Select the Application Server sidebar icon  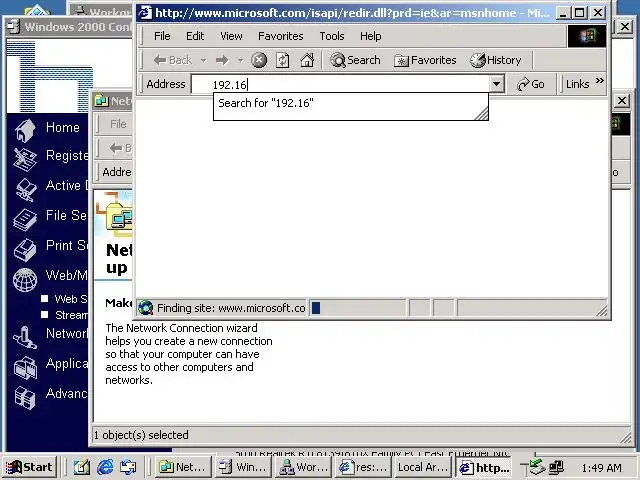[25, 368]
